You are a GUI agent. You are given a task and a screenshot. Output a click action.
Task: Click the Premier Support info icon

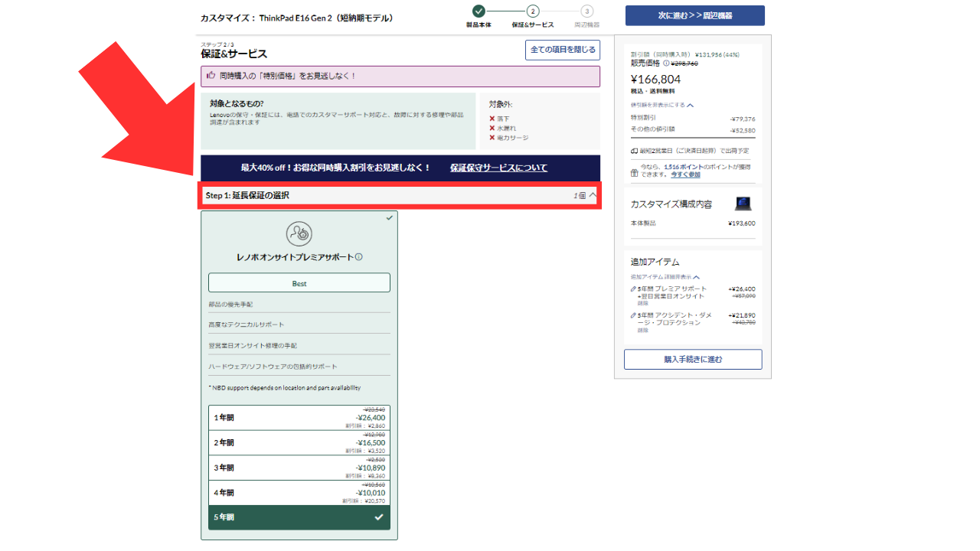(359, 257)
